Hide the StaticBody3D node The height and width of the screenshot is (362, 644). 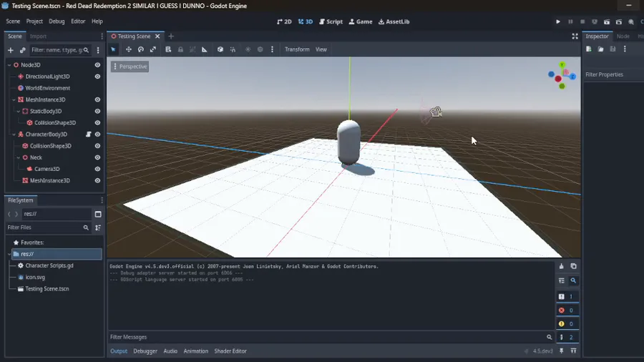[x=97, y=111]
